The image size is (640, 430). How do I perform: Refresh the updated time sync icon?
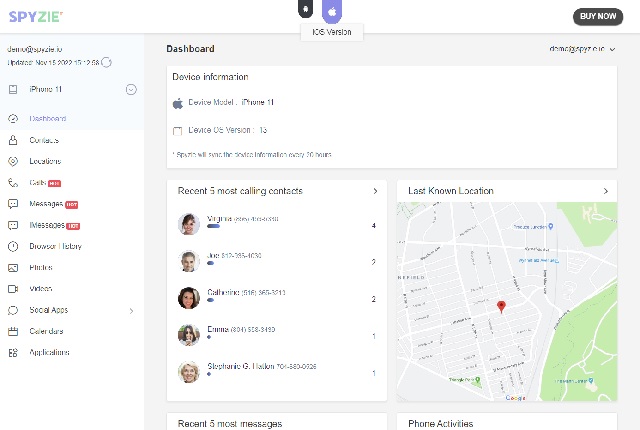[106, 62]
